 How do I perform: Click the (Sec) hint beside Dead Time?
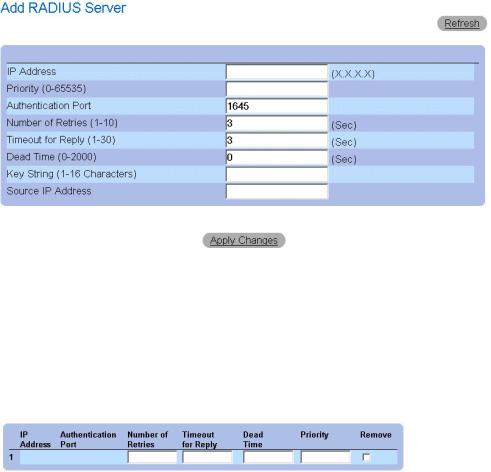344,159
